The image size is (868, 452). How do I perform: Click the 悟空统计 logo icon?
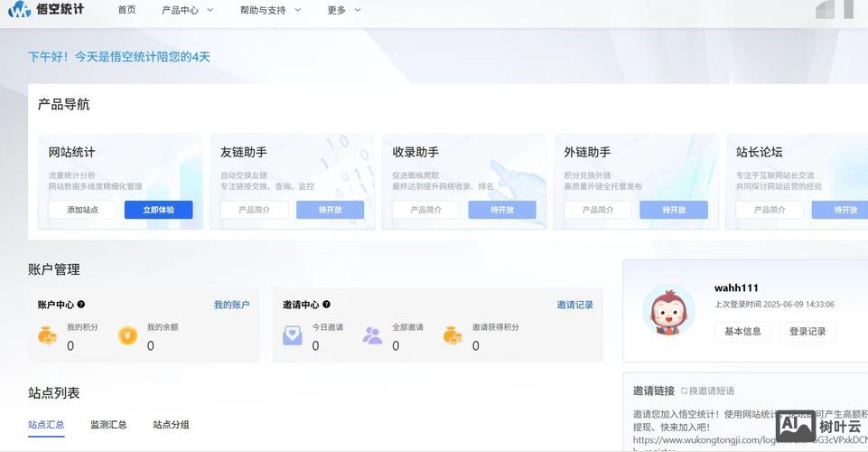[19, 9]
